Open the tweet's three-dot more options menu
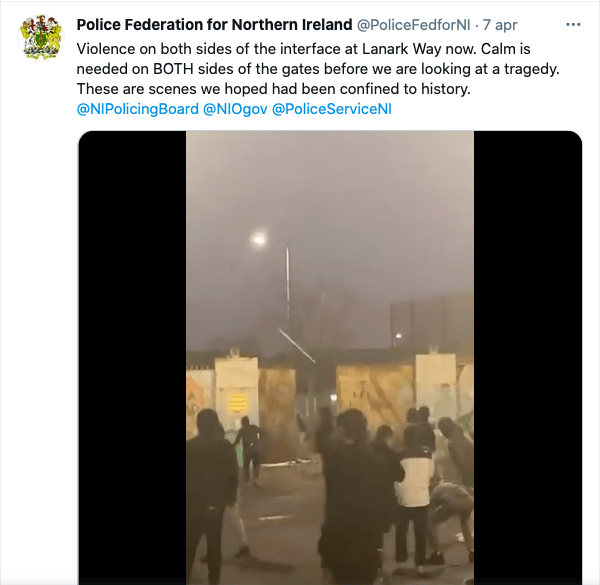The width and height of the screenshot is (600, 585). point(573,25)
